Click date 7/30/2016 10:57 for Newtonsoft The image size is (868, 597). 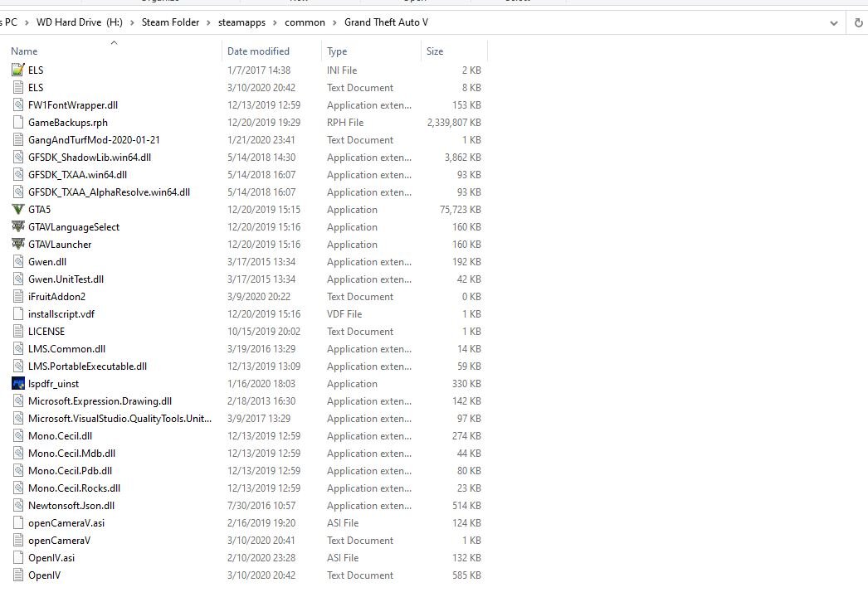point(261,506)
